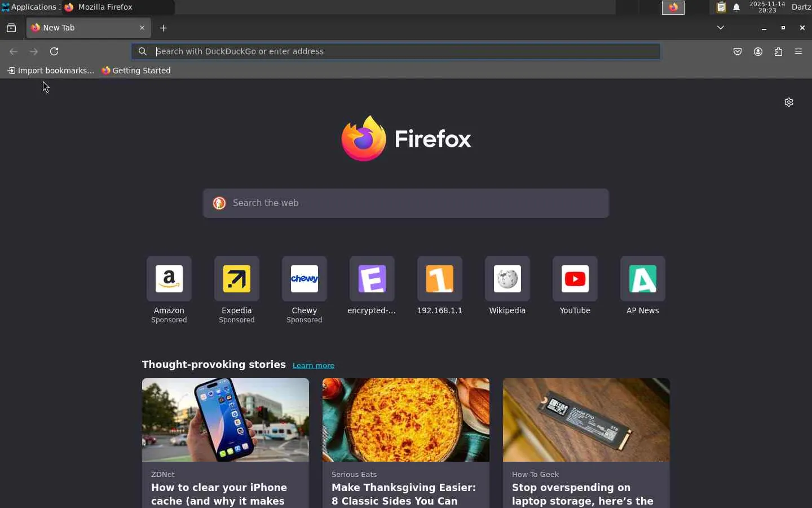Reload the current page
812x508 pixels.
pyautogui.click(x=54, y=51)
